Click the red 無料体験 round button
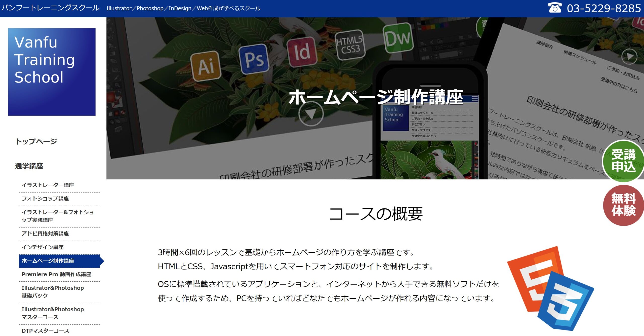Screen dimensions: 644x336 [623, 205]
